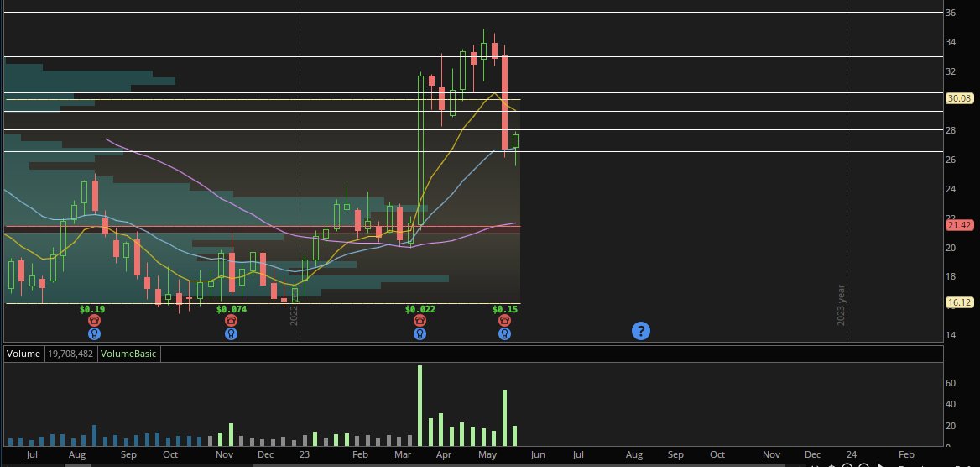
Task: Click the 30.08 price bubble on axis
Action: coord(959,98)
